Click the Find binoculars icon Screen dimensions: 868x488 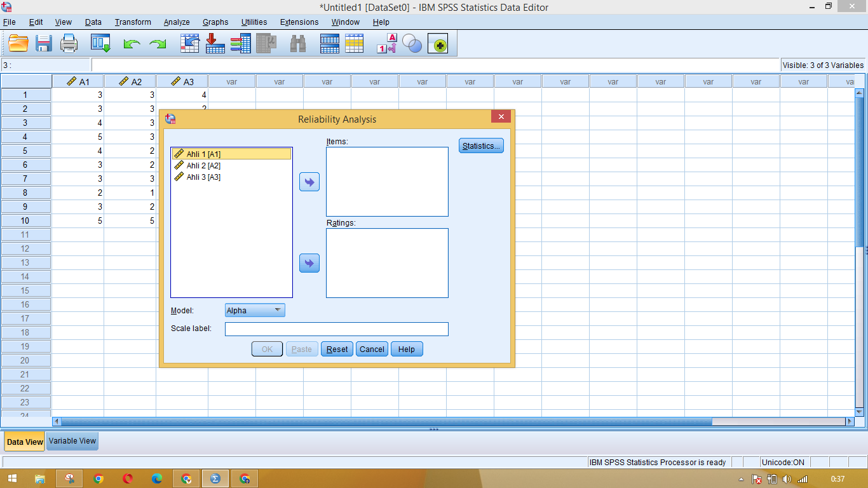point(298,43)
